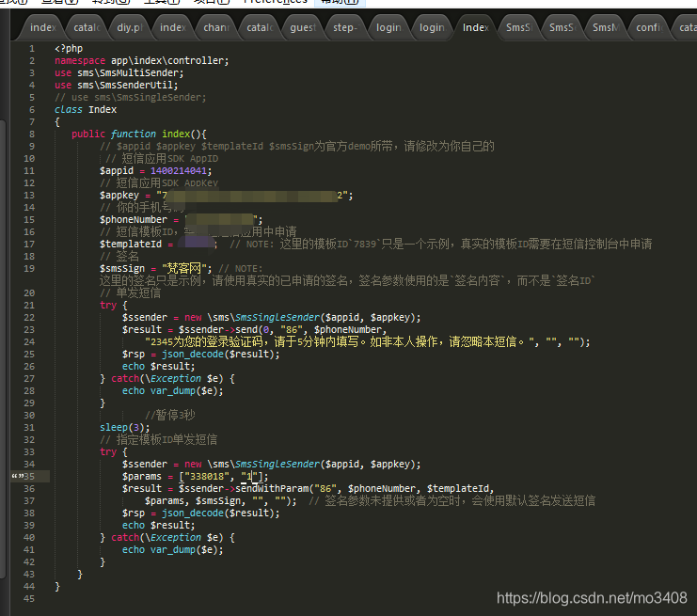Open the SmsSe tab

click(562, 27)
